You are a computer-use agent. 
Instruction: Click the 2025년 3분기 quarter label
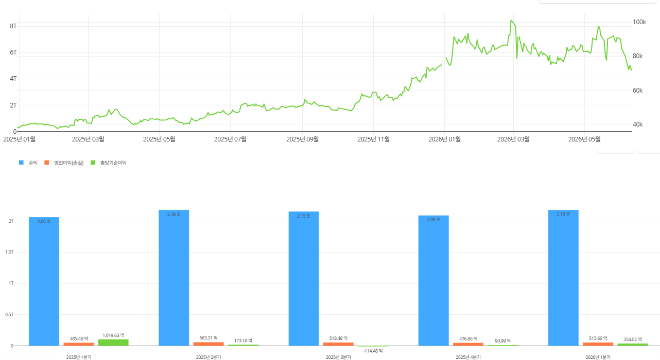click(338, 357)
